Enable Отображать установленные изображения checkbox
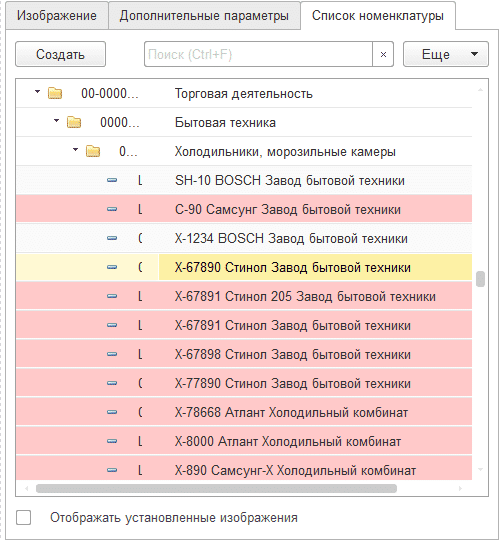This screenshot has height=544, width=502. [x=23, y=518]
